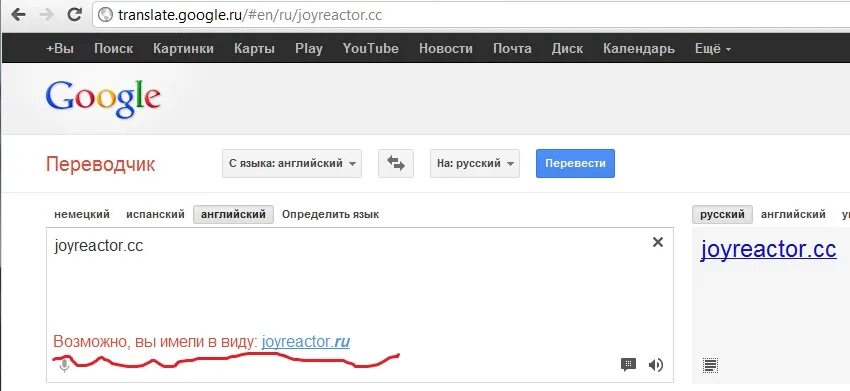
Task: Reload the page with refresh icon
Action: pyautogui.click(x=75, y=15)
